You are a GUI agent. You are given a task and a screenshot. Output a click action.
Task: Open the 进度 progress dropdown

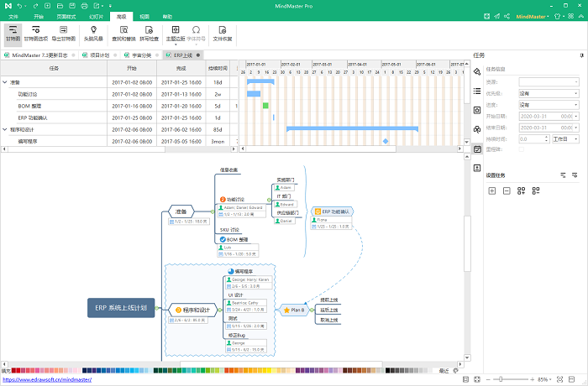pyautogui.click(x=549, y=105)
